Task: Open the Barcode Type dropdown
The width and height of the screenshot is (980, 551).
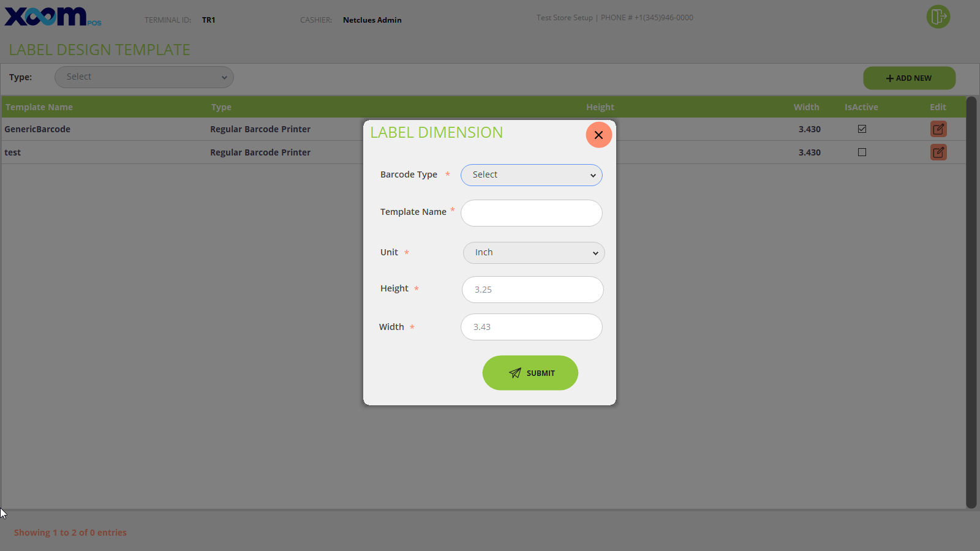Action: 531,175
